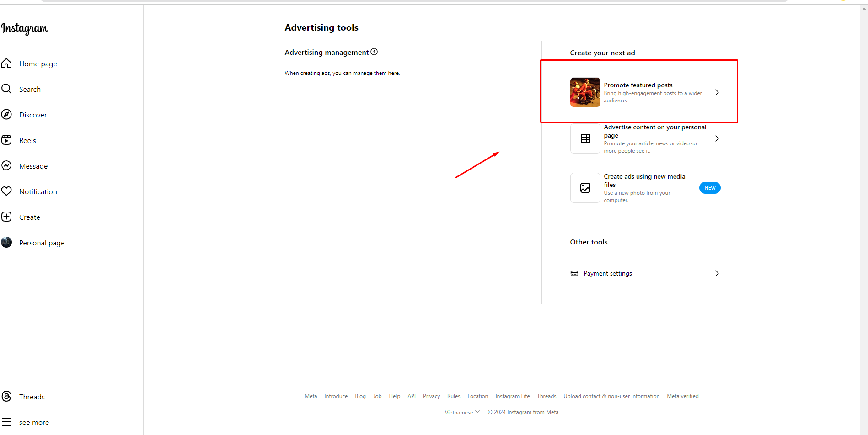Click the NEW badge
Viewport: 868px width, 435px height.
710,188
